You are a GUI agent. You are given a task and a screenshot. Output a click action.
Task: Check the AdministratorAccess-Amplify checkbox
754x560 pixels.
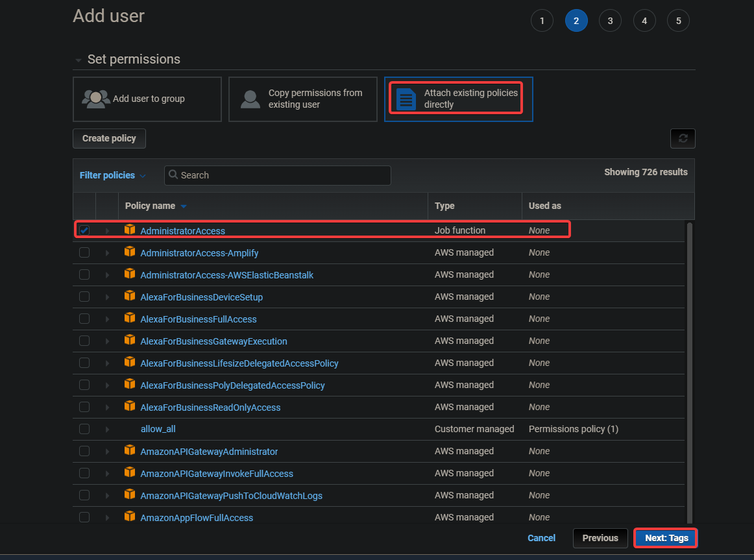(x=84, y=252)
